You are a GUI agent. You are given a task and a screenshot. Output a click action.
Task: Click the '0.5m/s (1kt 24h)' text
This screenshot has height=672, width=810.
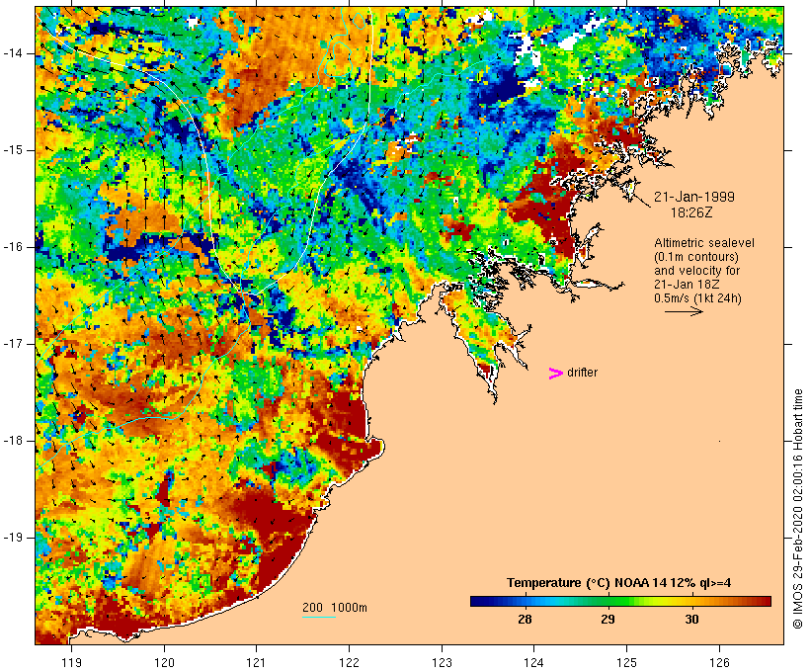tap(697, 298)
